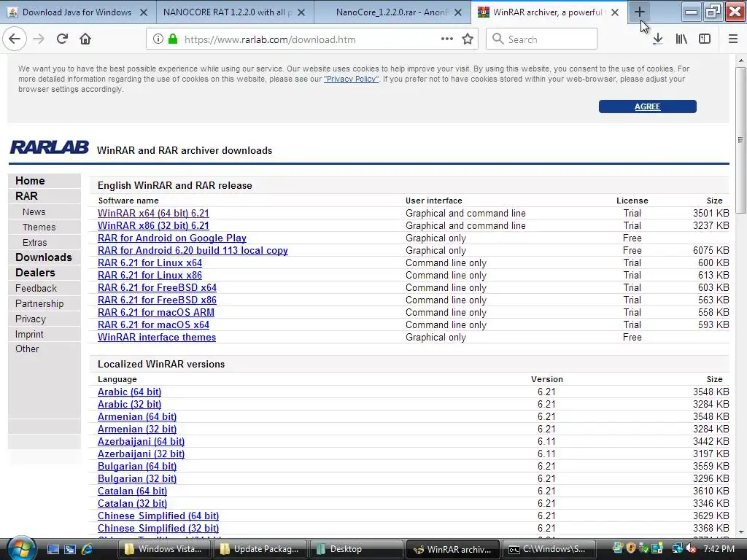Image resolution: width=747 pixels, height=560 pixels.
Task: Download Arabic (64 bit) WinRAR
Action: click(x=130, y=392)
